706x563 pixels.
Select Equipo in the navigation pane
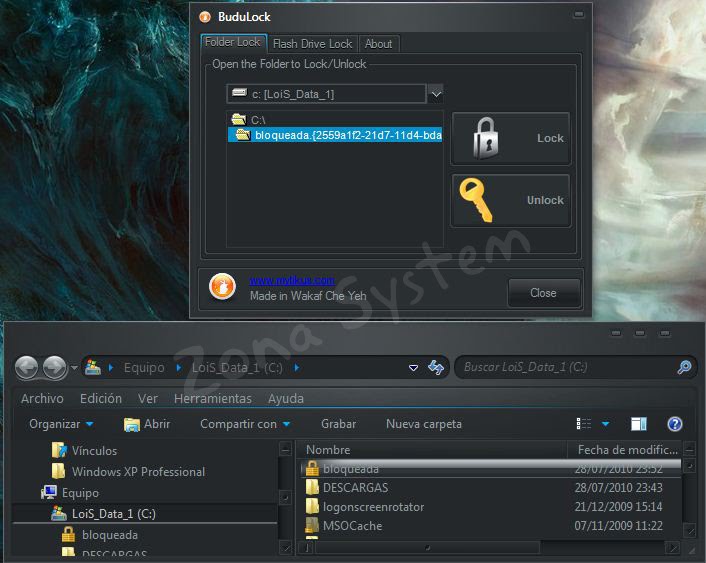tap(70, 493)
